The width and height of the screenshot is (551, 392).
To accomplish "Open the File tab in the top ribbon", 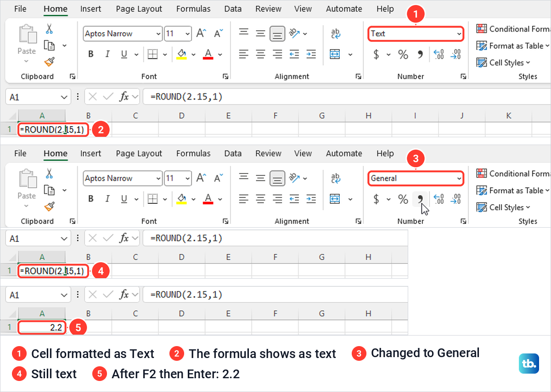I will pyautogui.click(x=20, y=9).
